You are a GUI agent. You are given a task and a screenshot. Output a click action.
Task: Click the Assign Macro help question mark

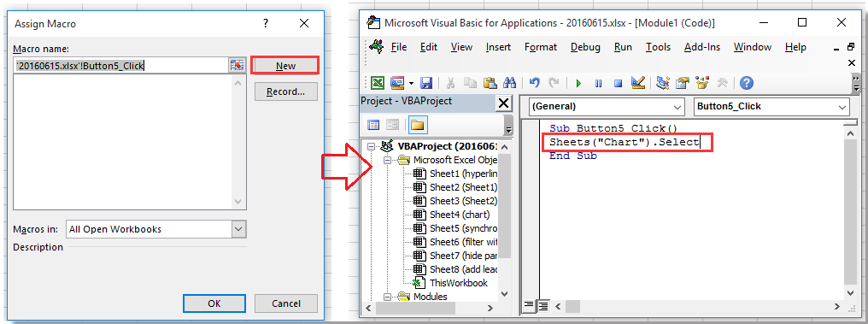tap(266, 23)
